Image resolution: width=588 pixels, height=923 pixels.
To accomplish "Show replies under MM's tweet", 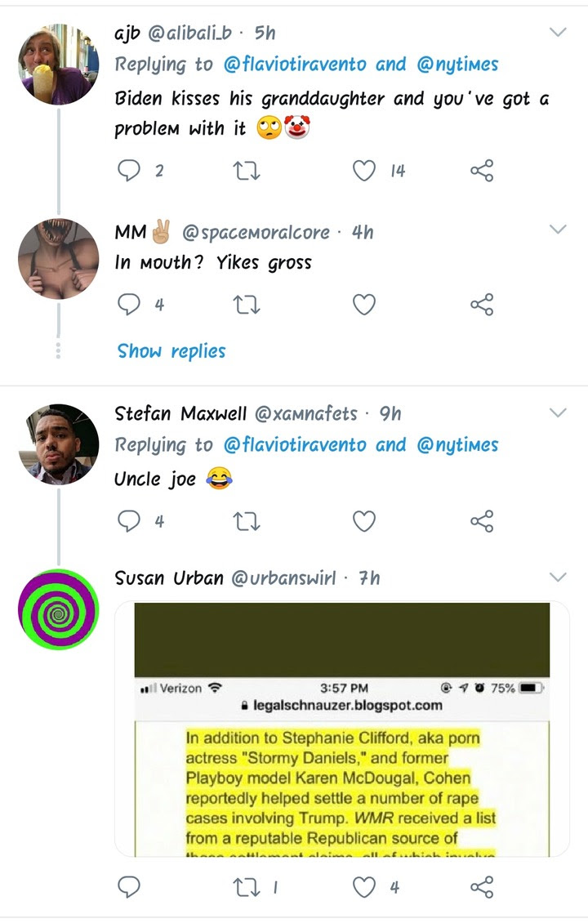I will (171, 351).
